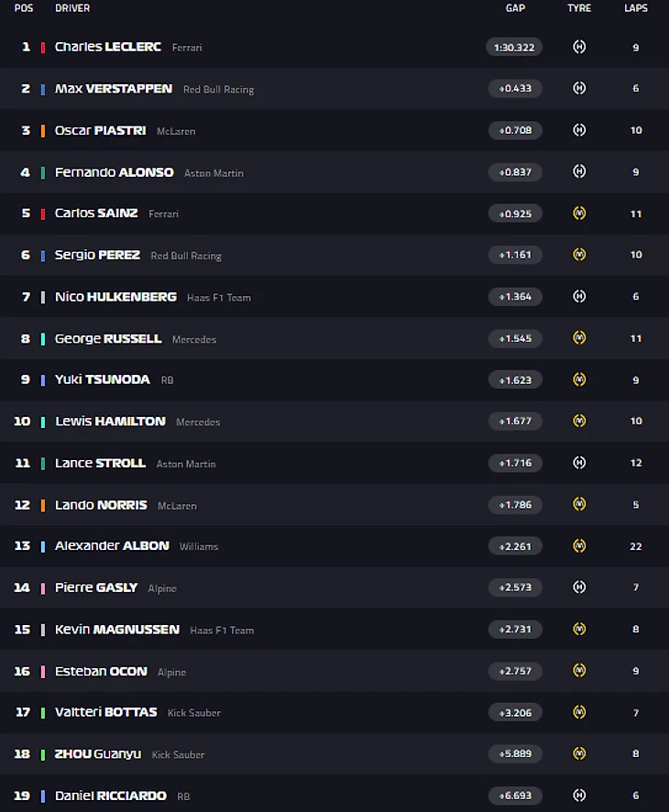Click the DRIVER column header
Viewport: 669px width, 812px height.
(x=72, y=8)
